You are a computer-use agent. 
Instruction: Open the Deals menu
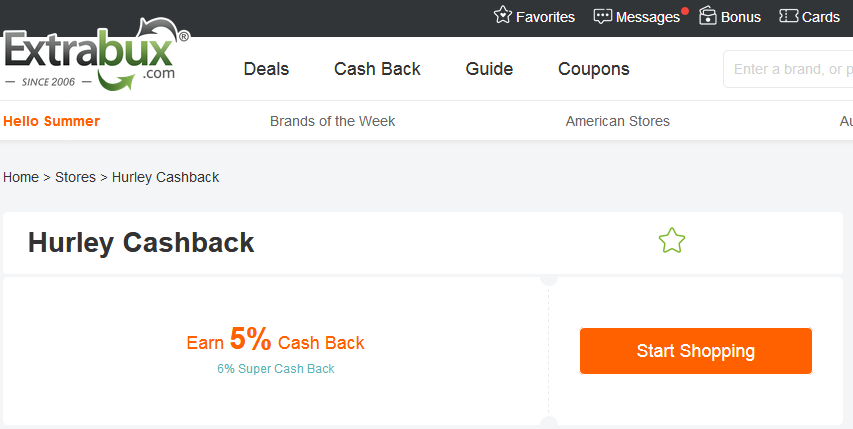pyautogui.click(x=266, y=69)
